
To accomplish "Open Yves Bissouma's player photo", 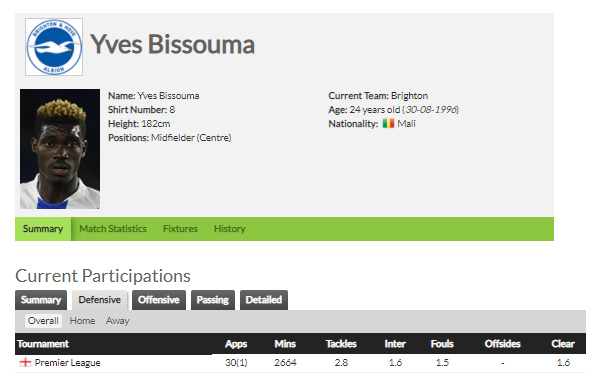I will [x=60, y=149].
